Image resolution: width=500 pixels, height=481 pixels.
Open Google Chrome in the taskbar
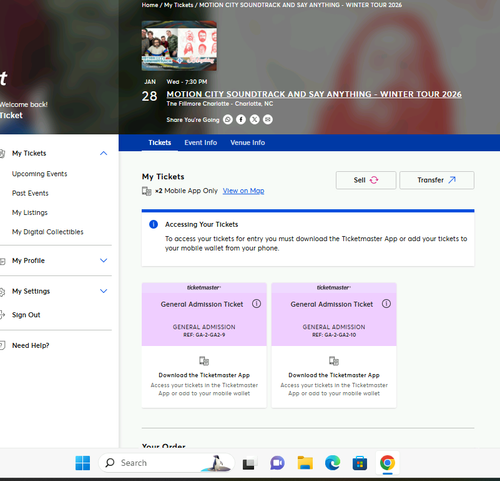pyautogui.click(x=387, y=463)
